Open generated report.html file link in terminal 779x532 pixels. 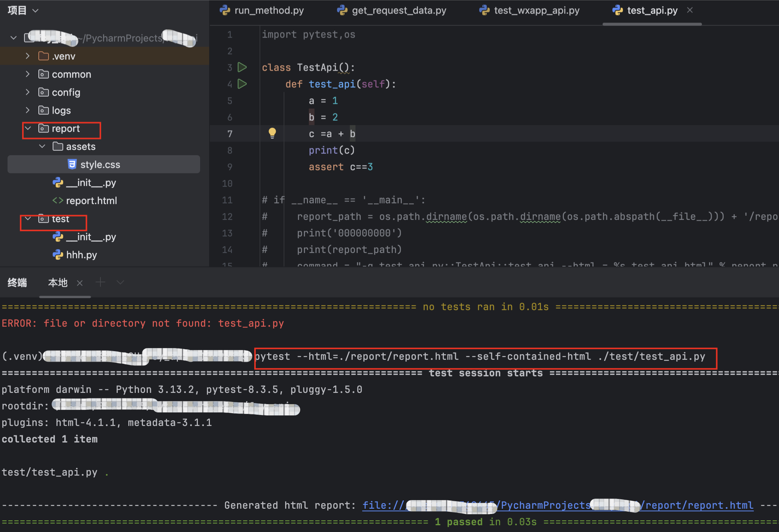(x=699, y=505)
